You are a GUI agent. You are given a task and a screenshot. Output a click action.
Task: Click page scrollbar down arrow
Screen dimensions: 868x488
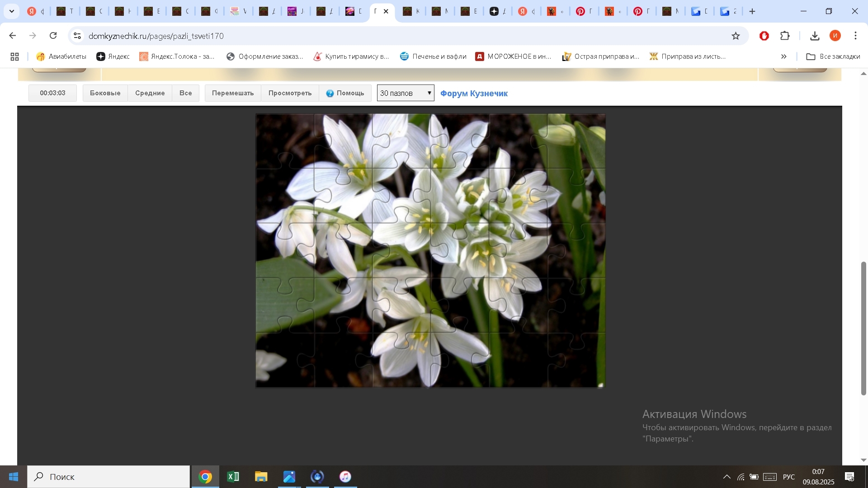coord(863,460)
